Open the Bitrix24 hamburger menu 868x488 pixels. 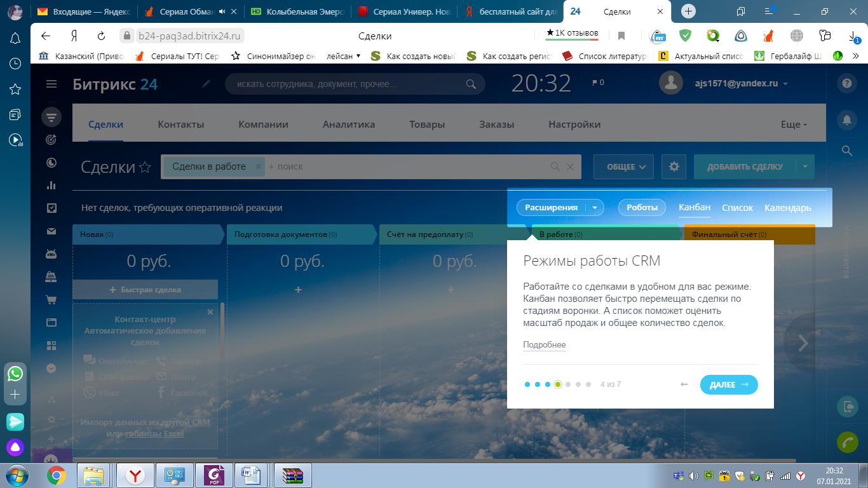click(51, 84)
